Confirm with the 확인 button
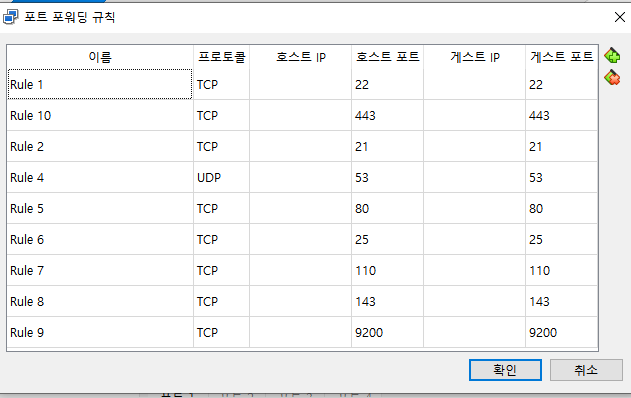Viewport: 631px width, 398px height. [x=505, y=370]
